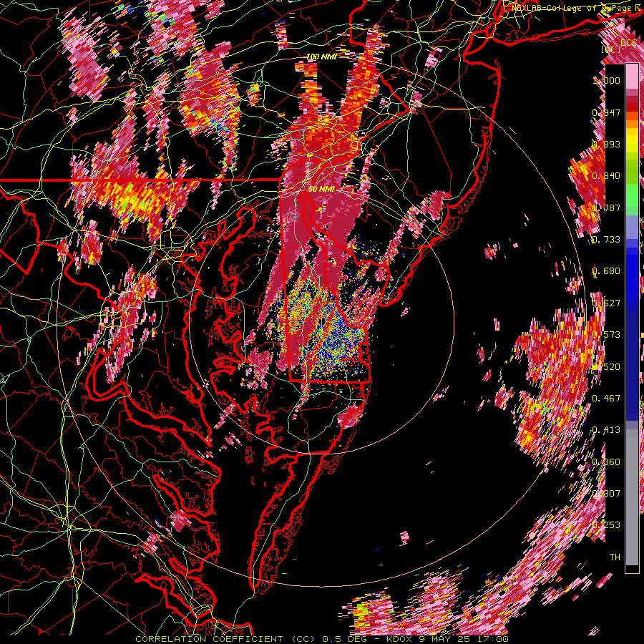The width and height of the screenshot is (644, 644).
Task: Click the 0.253 scale value
Action: click(606, 525)
